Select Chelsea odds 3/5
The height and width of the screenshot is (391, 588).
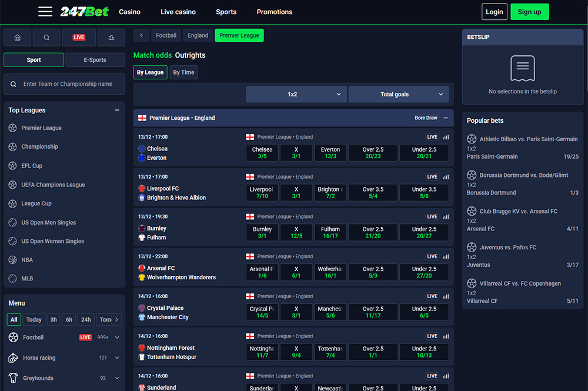click(262, 153)
